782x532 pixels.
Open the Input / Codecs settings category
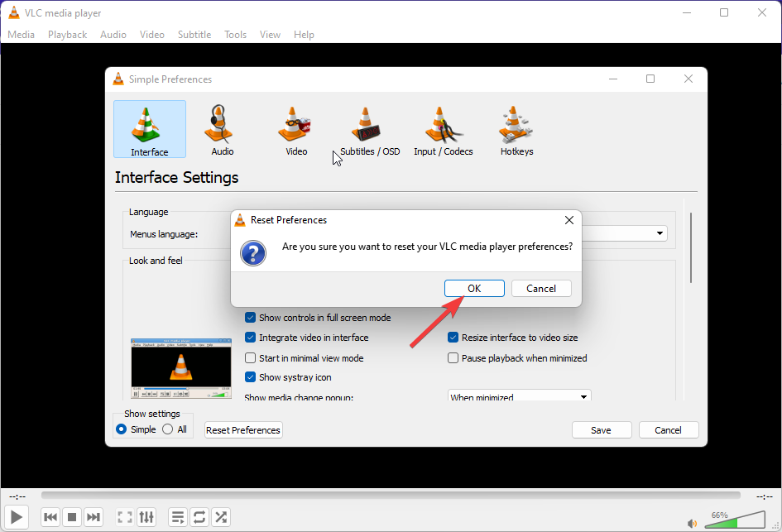point(444,129)
